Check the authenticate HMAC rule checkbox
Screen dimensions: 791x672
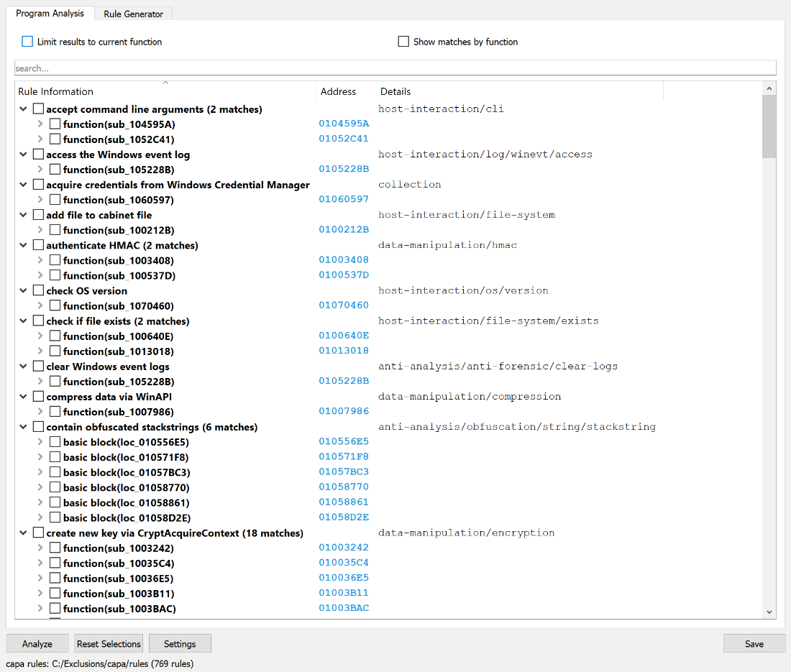click(x=38, y=245)
